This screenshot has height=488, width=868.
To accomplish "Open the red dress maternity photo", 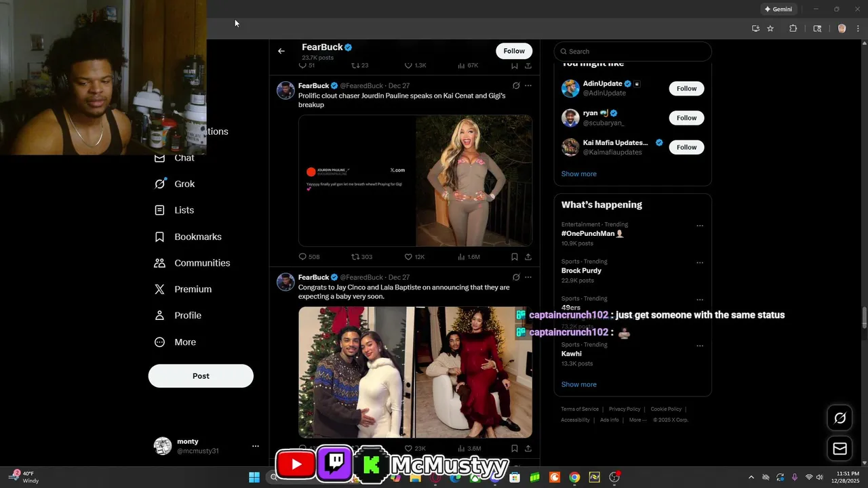I will tap(474, 372).
